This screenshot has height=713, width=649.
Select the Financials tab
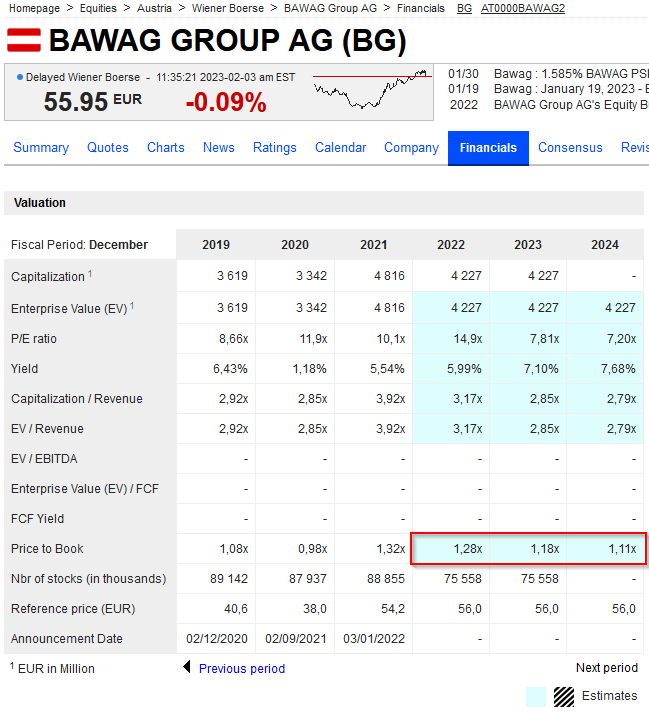488,148
